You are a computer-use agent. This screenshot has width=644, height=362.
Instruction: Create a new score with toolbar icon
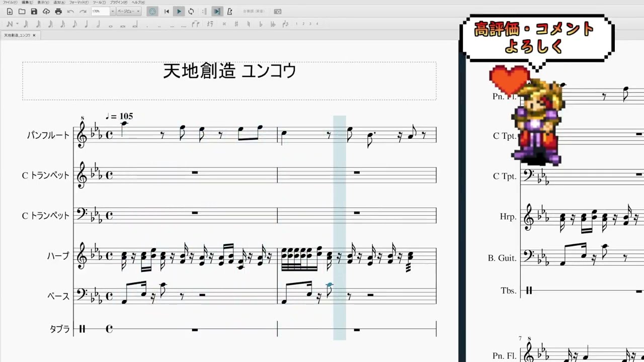pyautogui.click(x=10, y=12)
